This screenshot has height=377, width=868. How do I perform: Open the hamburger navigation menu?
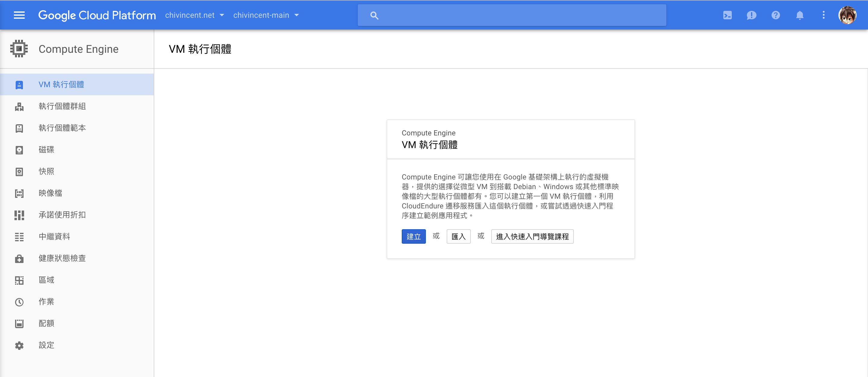[19, 15]
